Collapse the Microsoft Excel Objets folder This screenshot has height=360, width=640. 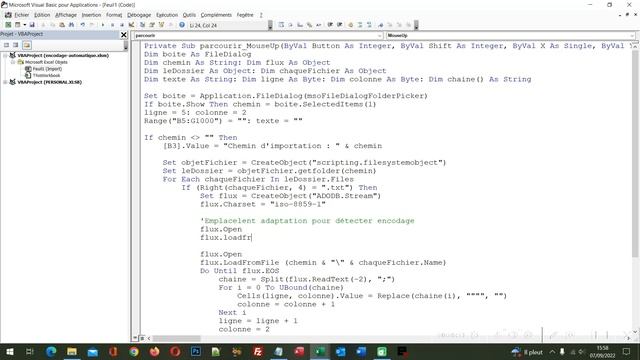click(13, 62)
